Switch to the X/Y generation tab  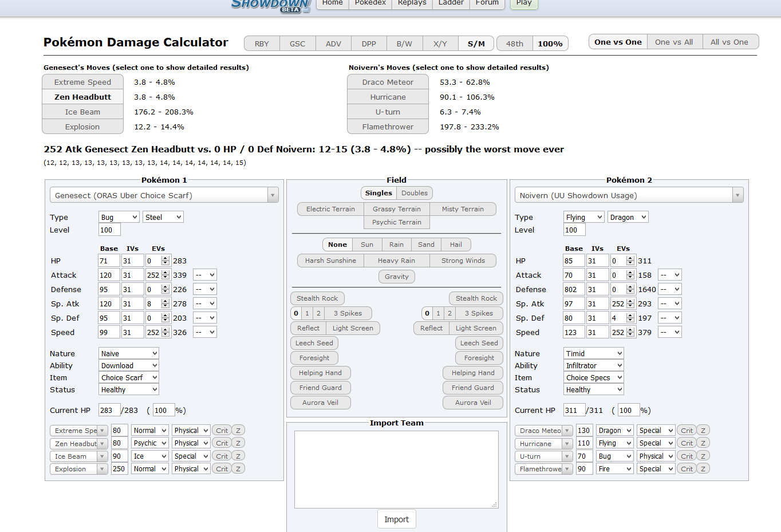pyautogui.click(x=440, y=44)
